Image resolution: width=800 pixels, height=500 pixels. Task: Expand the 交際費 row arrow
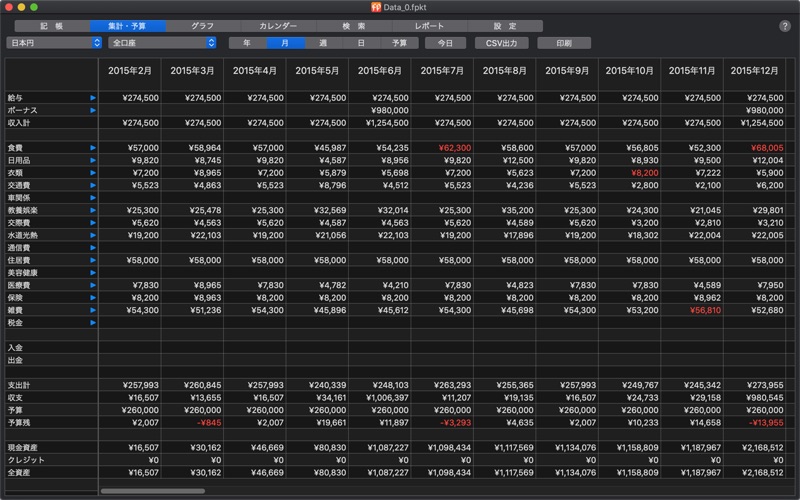(93, 223)
